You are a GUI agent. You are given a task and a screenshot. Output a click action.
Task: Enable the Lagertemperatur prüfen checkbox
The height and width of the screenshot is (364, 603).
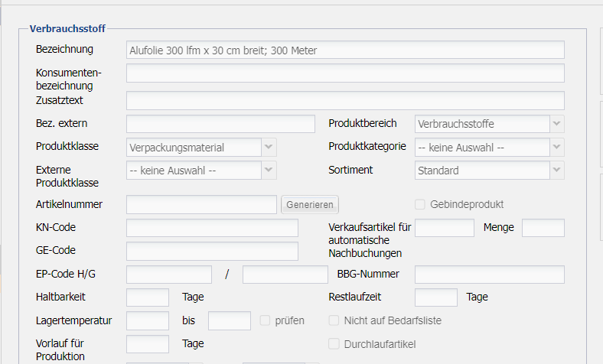[265, 320]
